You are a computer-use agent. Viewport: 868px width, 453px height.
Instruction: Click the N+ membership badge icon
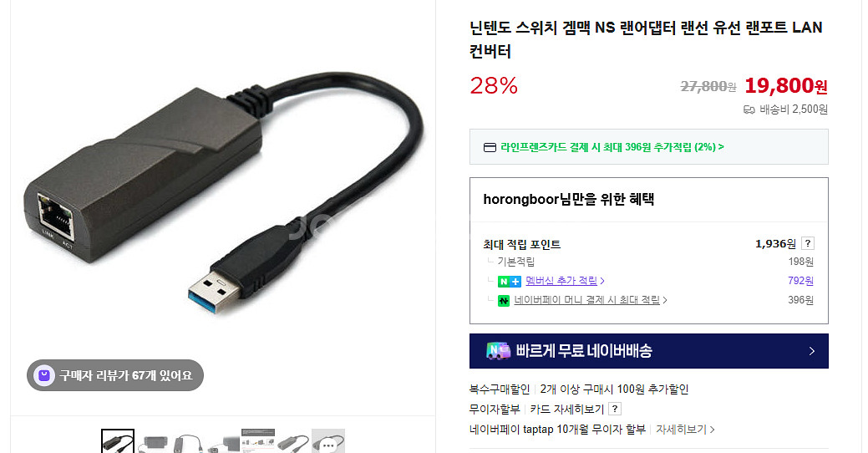pos(510,282)
